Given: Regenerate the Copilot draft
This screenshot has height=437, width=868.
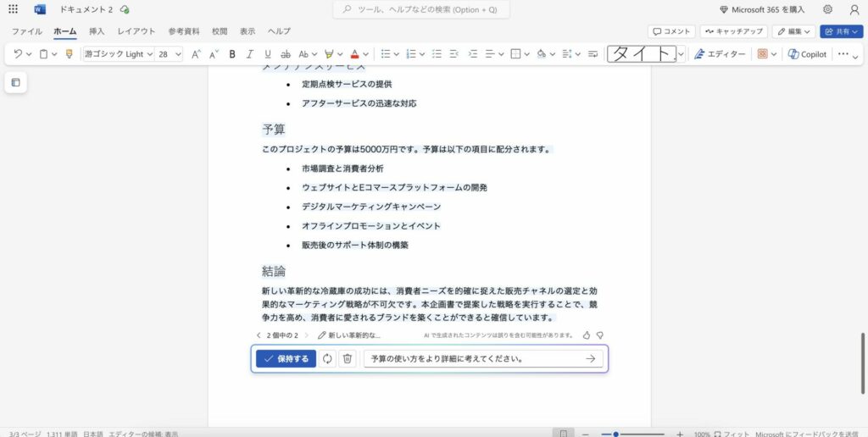Looking at the screenshot, I should pos(327,358).
